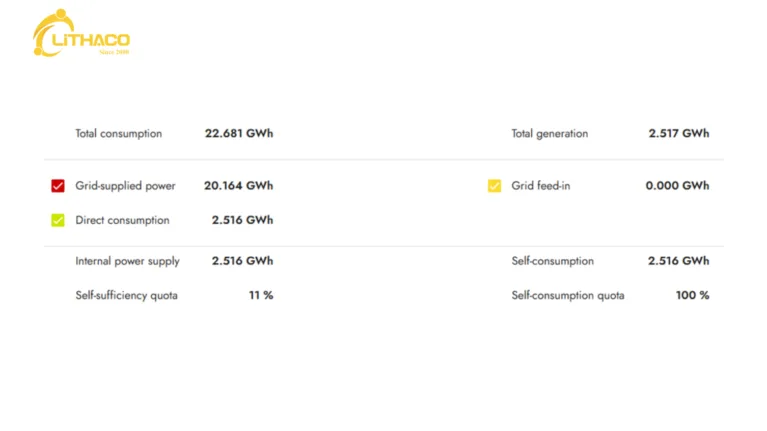Click the Direct consumption 2.516 GWh value
The width and height of the screenshot is (767, 431).
[x=243, y=220]
